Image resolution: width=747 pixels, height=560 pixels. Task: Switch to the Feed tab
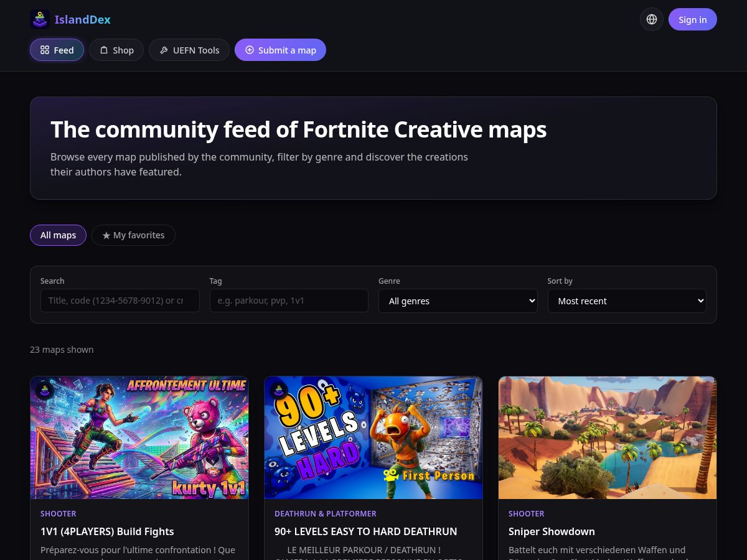[x=57, y=50]
